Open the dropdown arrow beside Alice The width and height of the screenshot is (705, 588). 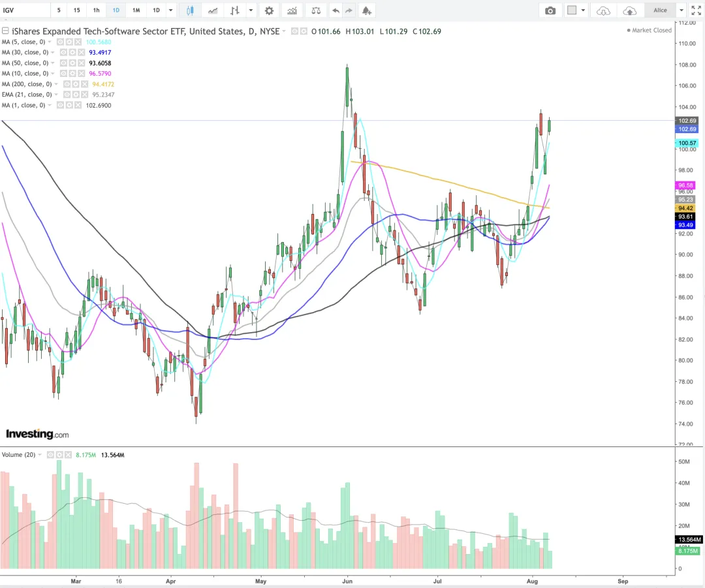pyautogui.click(x=681, y=10)
